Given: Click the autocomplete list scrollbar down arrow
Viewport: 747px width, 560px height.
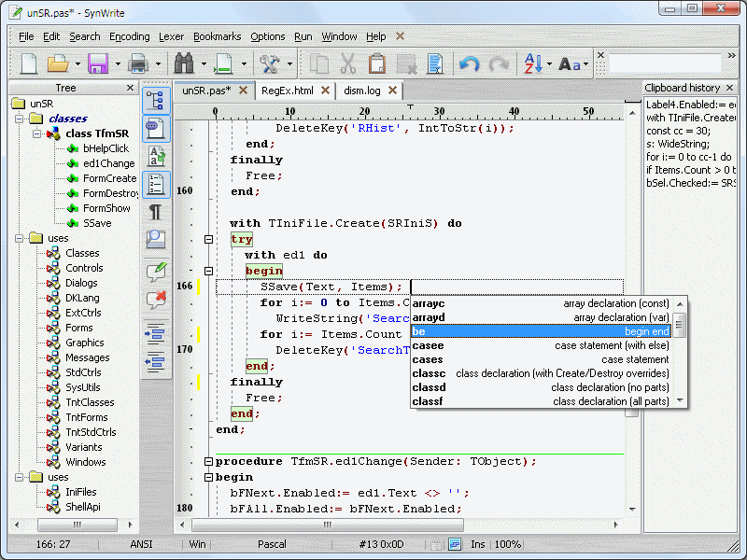Looking at the screenshot, I should 681,399.
